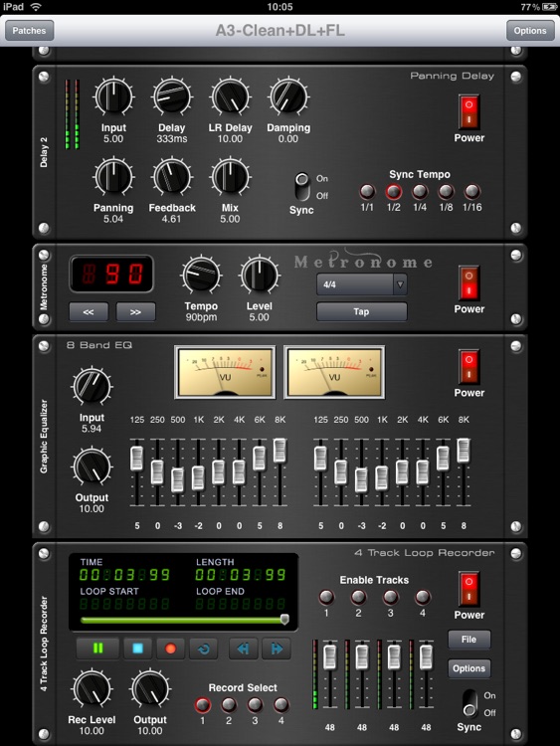Click right channel 125 Hz EQ slider
This screenshot has width=560, height=746.
(320, 459)
